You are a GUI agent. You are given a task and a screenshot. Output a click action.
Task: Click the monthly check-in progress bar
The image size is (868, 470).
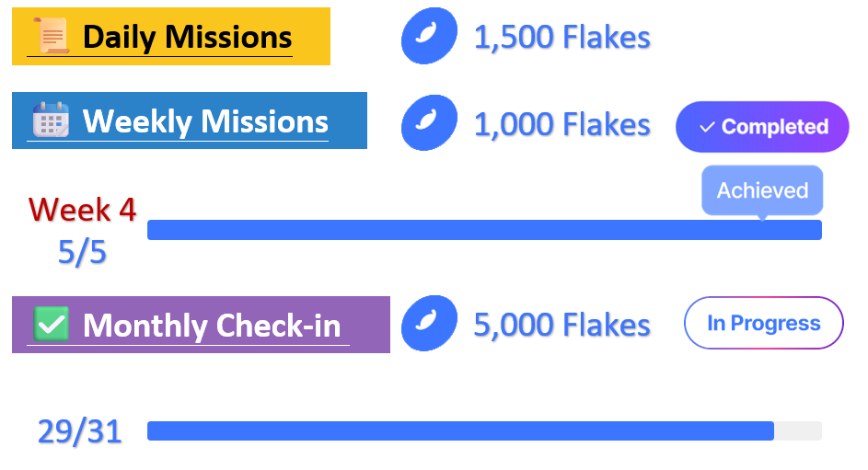click(484, 430)
